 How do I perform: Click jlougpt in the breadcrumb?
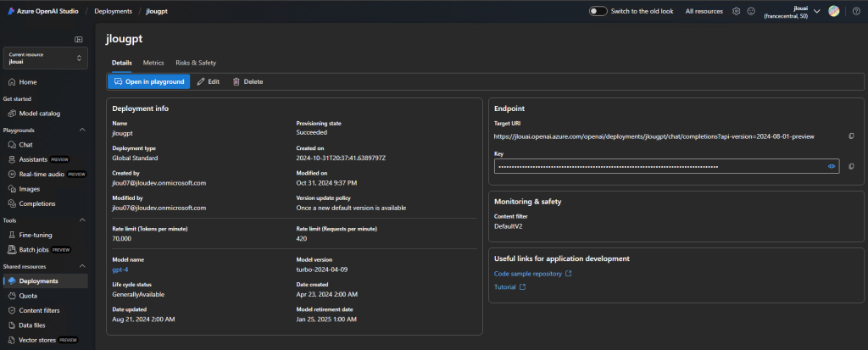click(x=157, y=11)
